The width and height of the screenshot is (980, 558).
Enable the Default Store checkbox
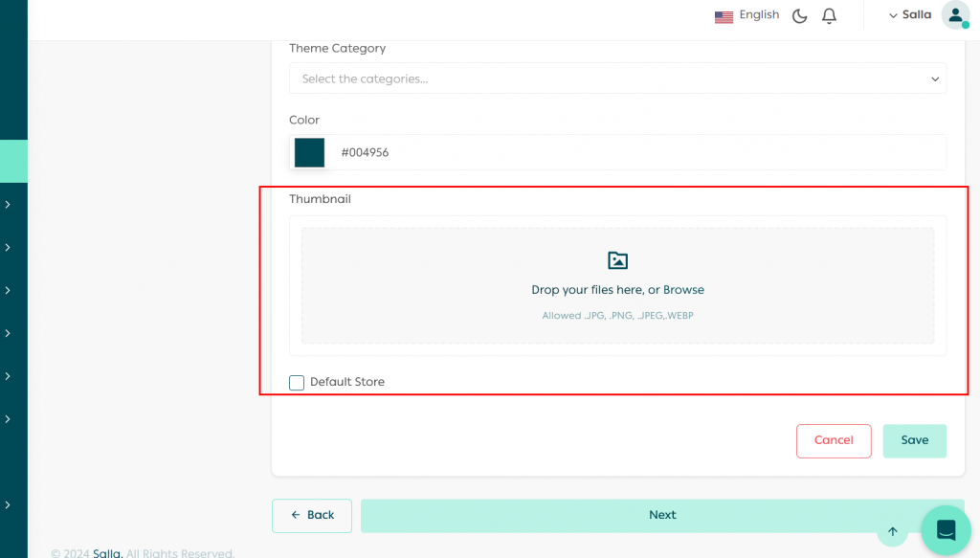[x=297, y=383]
